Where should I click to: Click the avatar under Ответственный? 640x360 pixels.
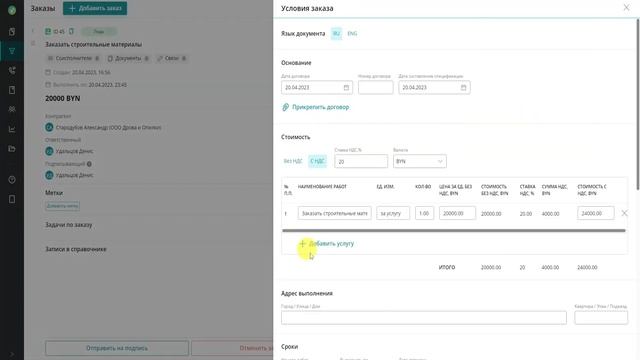click(49, 151)
